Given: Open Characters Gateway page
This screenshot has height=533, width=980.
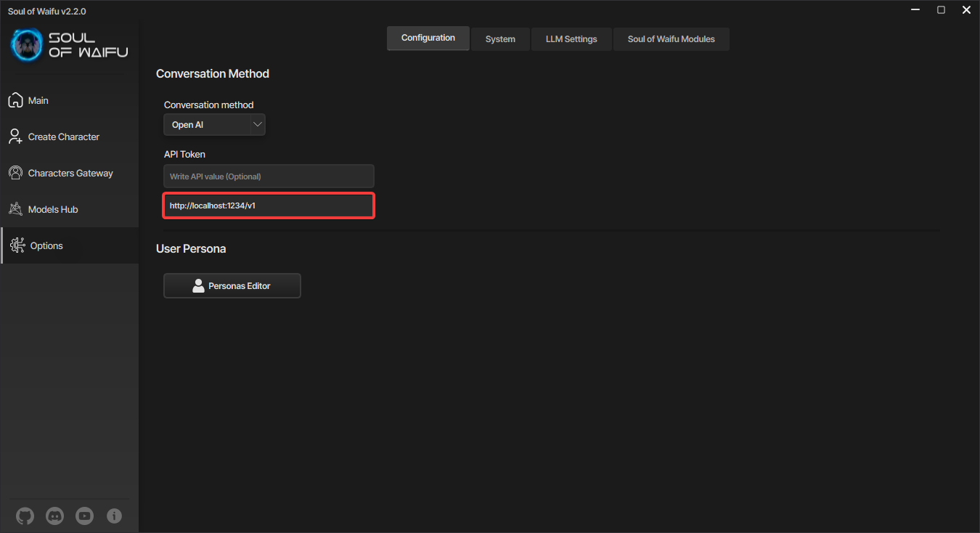Looking at the screenshot, I should 69,173.
